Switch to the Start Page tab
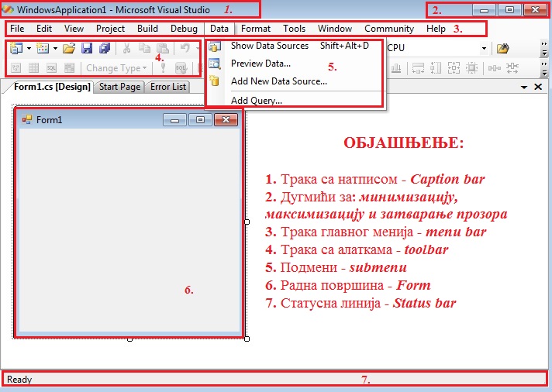Screen dimensions: 552x392 (119, 87)
